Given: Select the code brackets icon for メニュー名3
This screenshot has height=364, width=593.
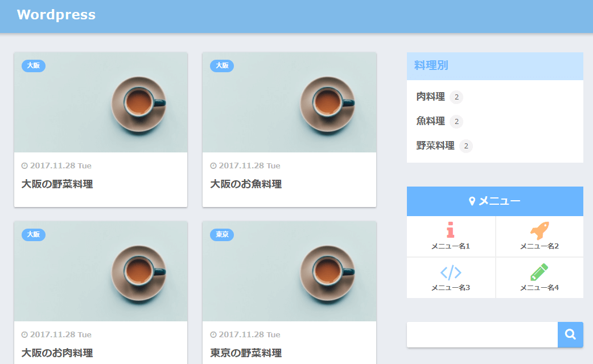Looking at the screenshot, I should 451,273.
